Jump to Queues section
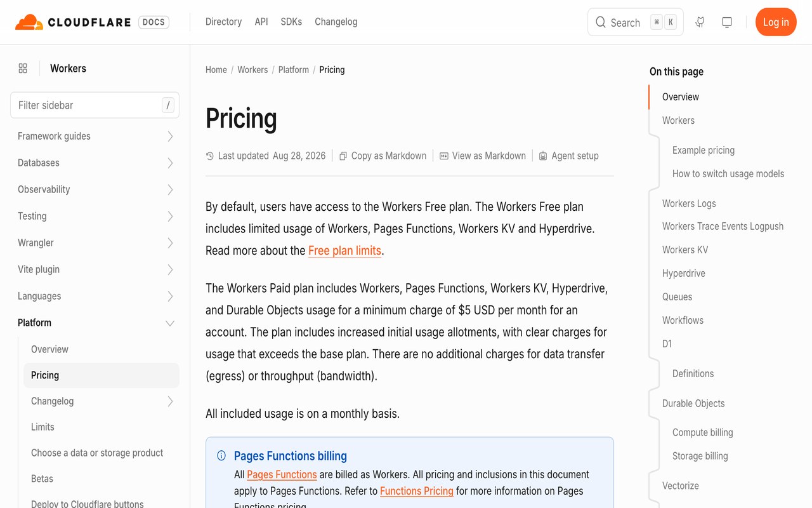Screen dimensions: 812x508 677,297
